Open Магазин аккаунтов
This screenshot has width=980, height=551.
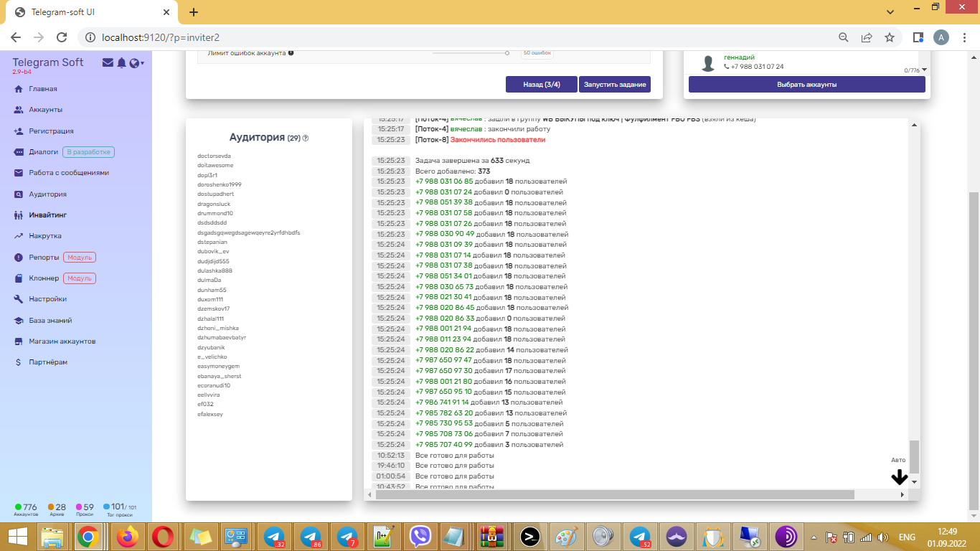click(x=62, y=342)
